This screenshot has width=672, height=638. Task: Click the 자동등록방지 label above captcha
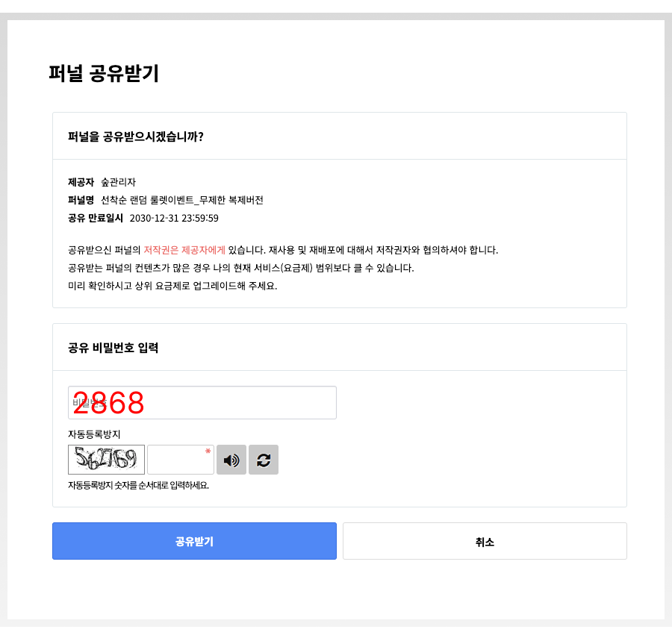[94, 434]
